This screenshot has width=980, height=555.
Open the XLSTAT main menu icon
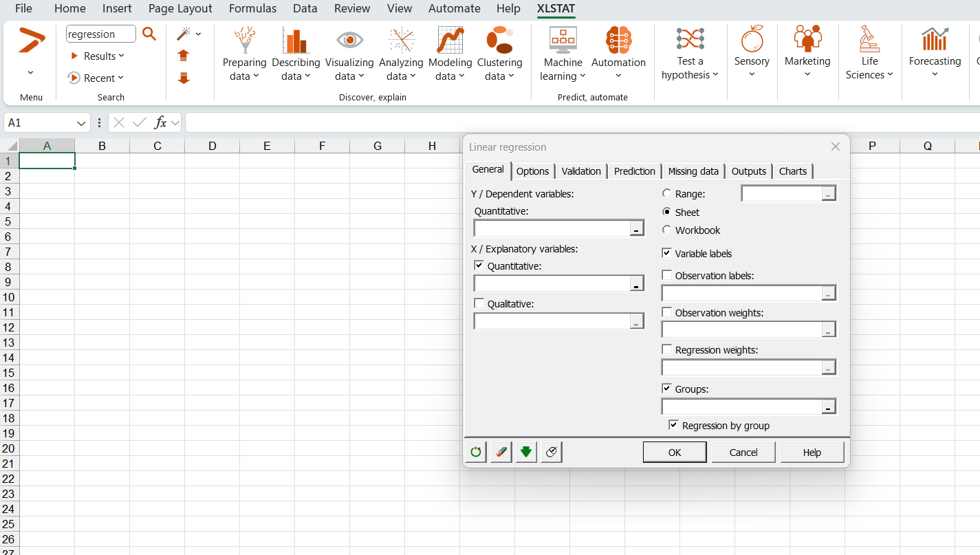31,39
